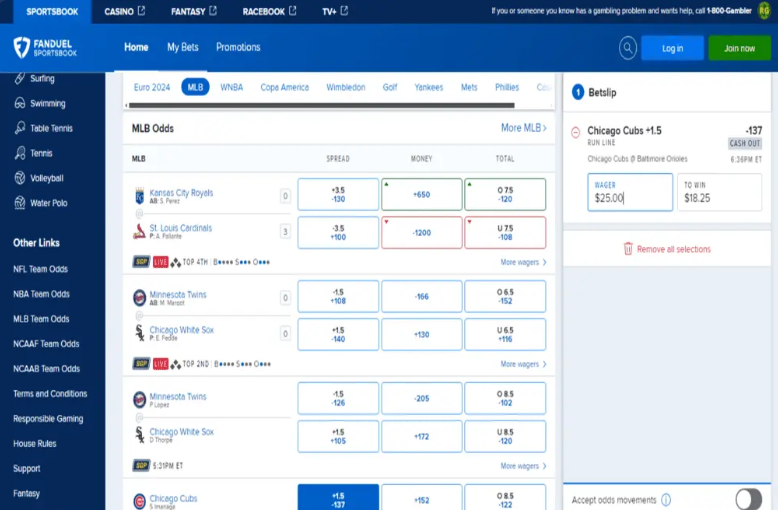Select the Water Polo icon
Viewport: 778px width, 510px height.
point(20,202)
